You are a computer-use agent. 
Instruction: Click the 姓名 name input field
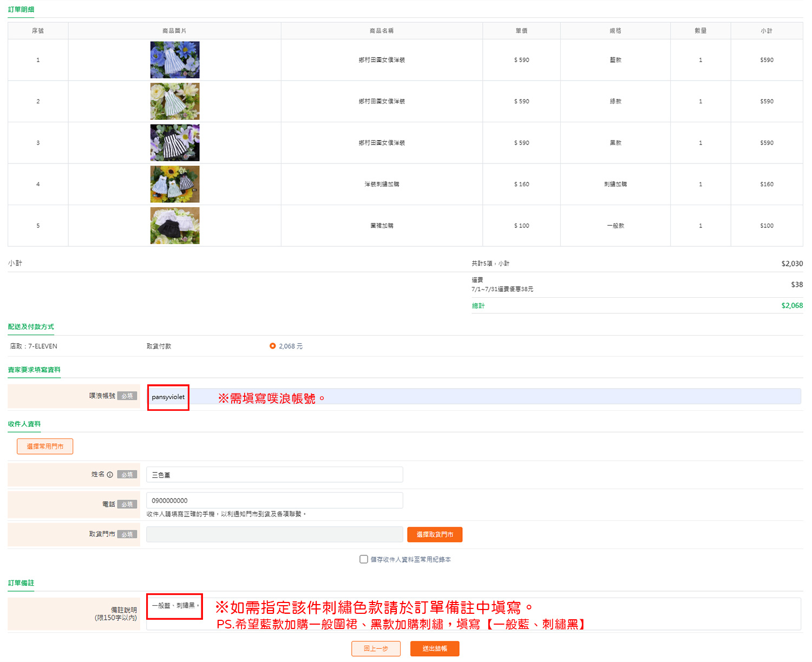click(274, 475)
